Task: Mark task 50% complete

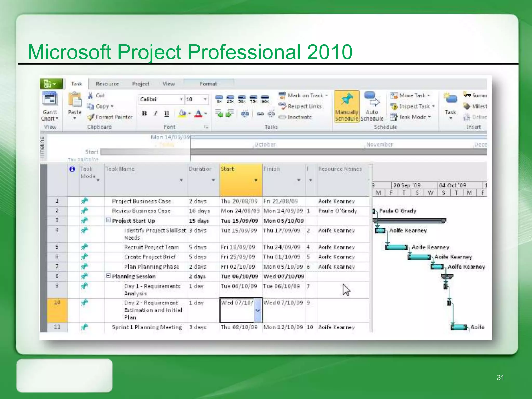Action: [x=242, y=99]
